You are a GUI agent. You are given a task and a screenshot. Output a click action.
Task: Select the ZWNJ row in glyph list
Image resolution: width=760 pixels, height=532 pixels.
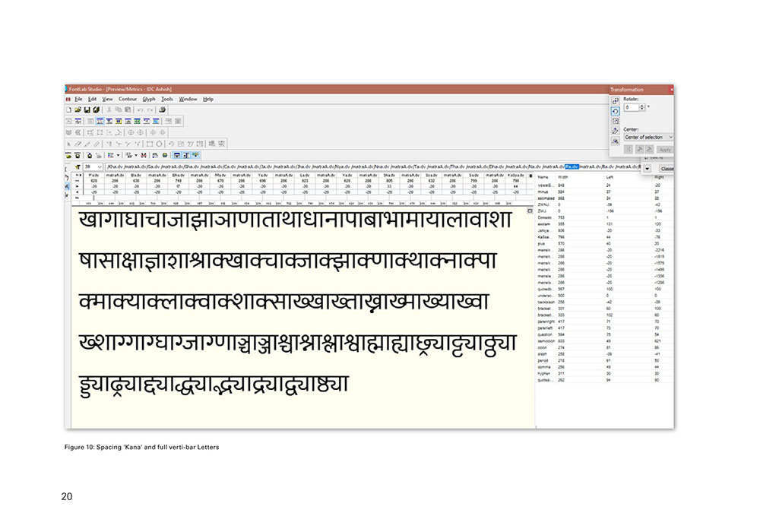pyautogui.click(x=604, y=205)
